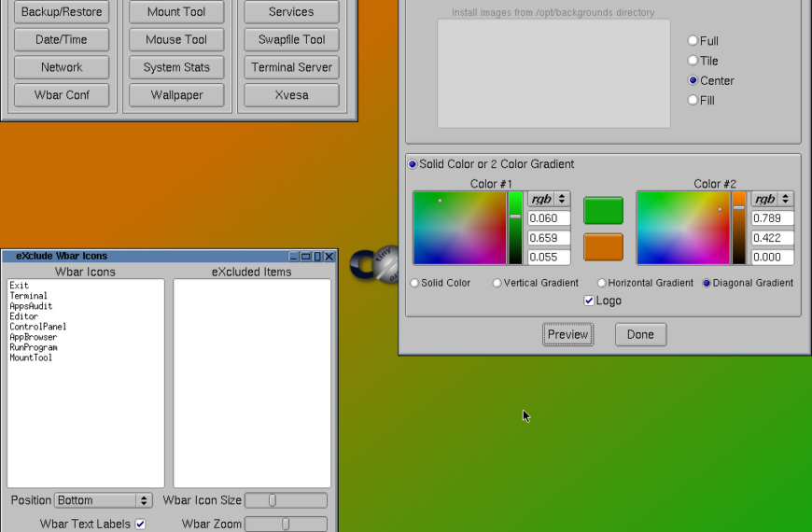This screenshot has width=812, height=532.
Task: Select MountTool in Wbar Icons list
Action: coord(31,357)
